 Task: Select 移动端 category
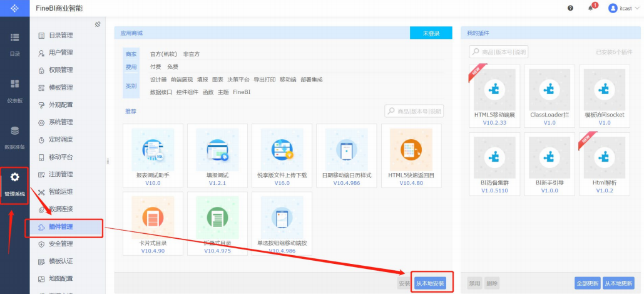coord(288,80)
